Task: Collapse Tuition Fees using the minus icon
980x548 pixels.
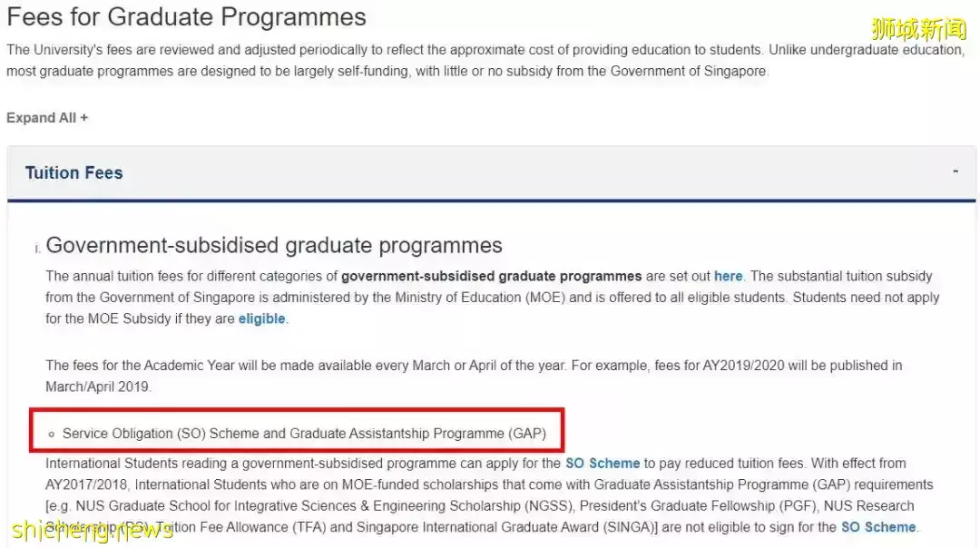Action: point(955,171)
